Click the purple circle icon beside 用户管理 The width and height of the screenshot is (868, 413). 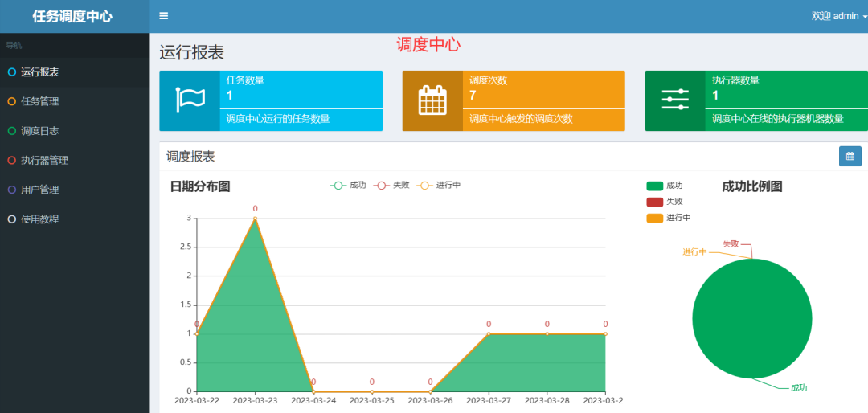[11, 190]
